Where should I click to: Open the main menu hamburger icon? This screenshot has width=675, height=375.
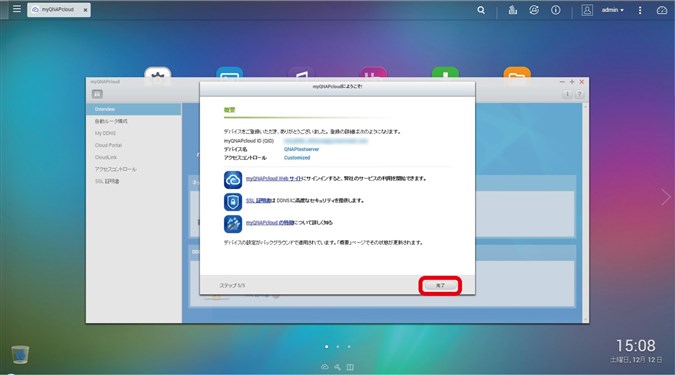tap(17, 9)
